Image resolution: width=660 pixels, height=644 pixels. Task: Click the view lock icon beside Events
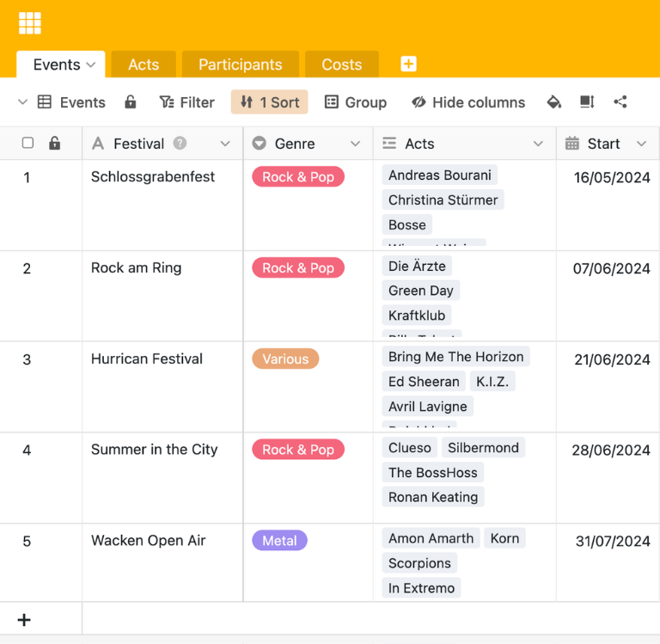click(x=131, y=102)
